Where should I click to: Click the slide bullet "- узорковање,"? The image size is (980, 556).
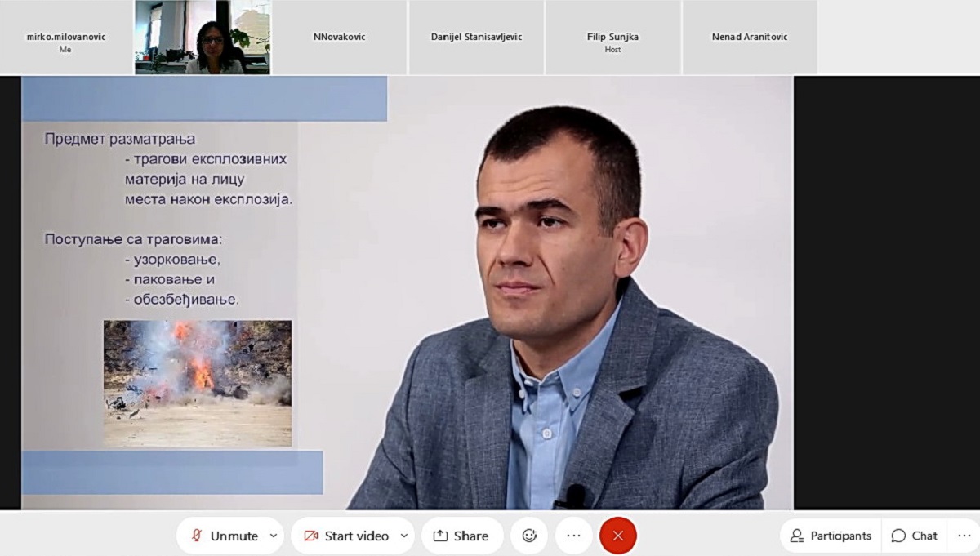[x=173, y=260]
